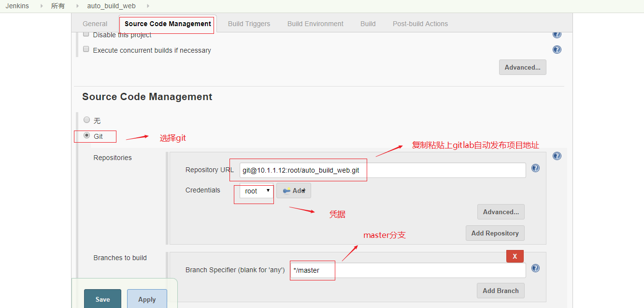This screenshot has width=644, height=308.
Task: Open help icon for Branch Specifier field
Action: (x=535, y=268)
